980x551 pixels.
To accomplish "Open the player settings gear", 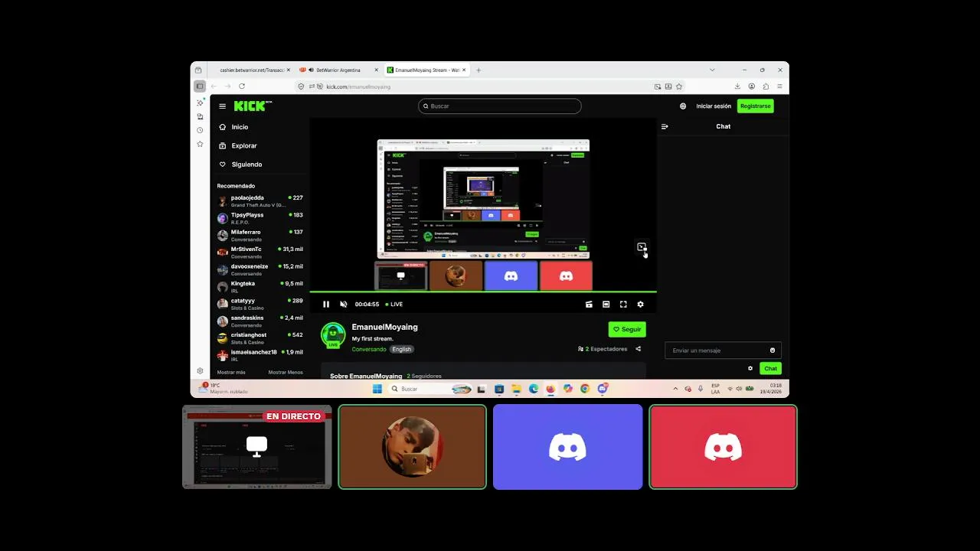I will coord(640,304).
